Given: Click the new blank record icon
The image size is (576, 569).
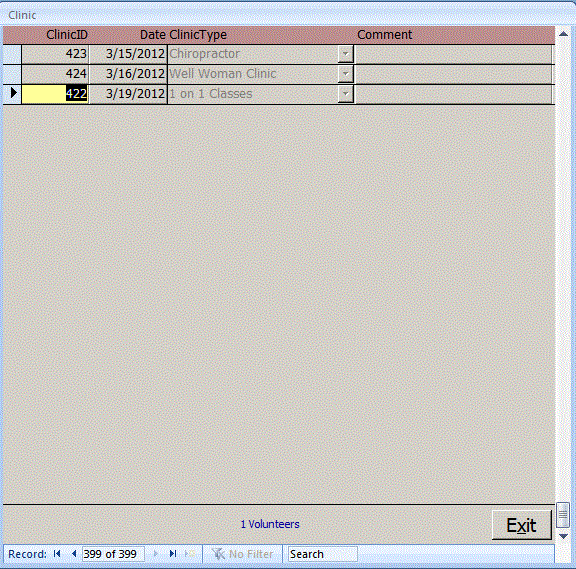Looking at the screenshot, I should (x=190, y=554).
